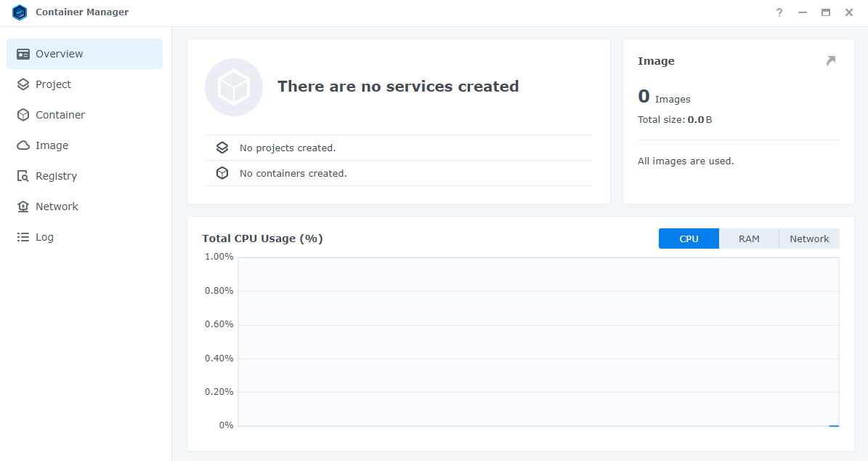Click the blue CPU usage data line
The image size is (868, 461).
pos(834,425)
